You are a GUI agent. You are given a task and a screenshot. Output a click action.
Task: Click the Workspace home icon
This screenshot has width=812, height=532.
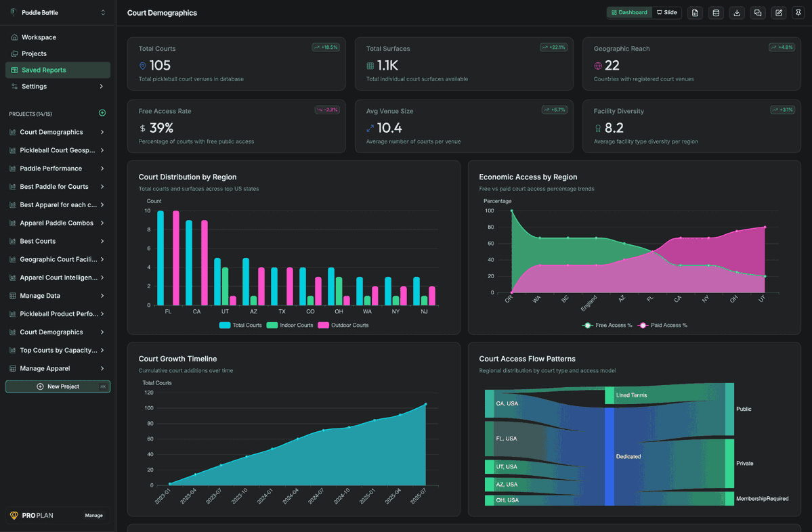tap(14, 37)
